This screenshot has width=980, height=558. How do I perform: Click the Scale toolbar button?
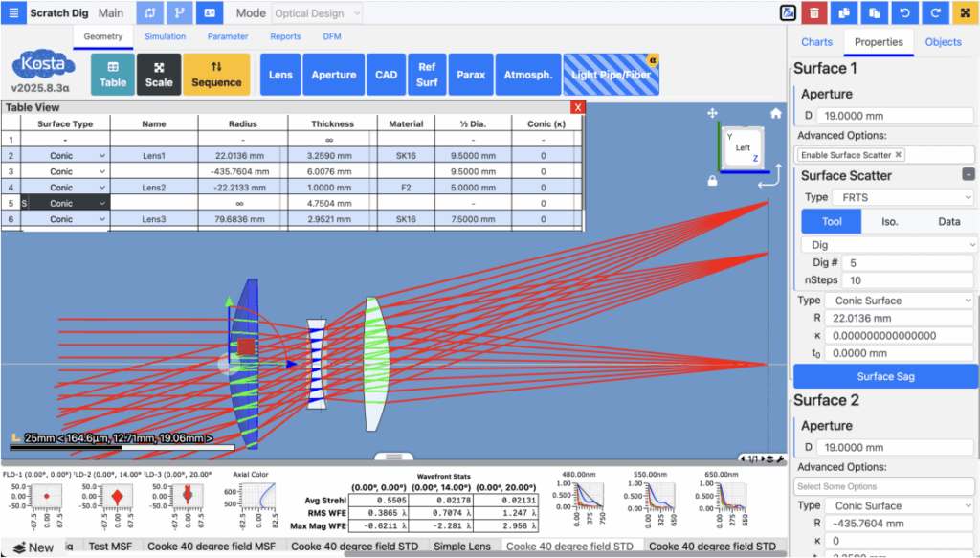[159, 75]
